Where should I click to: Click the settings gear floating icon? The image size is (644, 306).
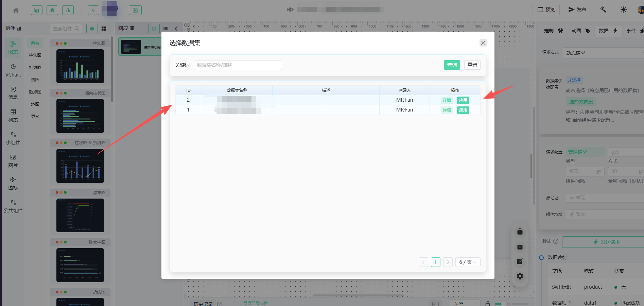pyautogui.click(x=520, y=276)
